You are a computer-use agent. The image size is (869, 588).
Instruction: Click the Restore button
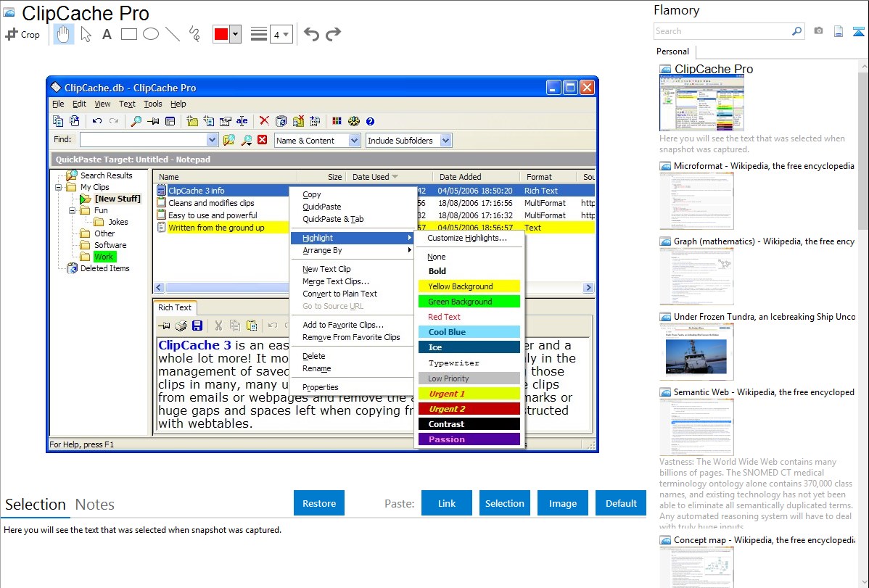pos(319,503)
